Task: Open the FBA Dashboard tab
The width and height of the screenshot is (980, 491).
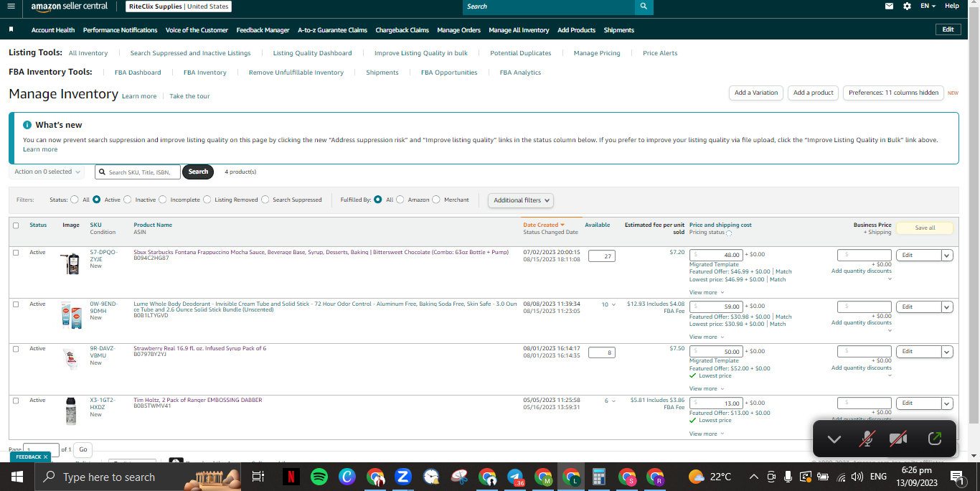Action: tap(138, 73)
